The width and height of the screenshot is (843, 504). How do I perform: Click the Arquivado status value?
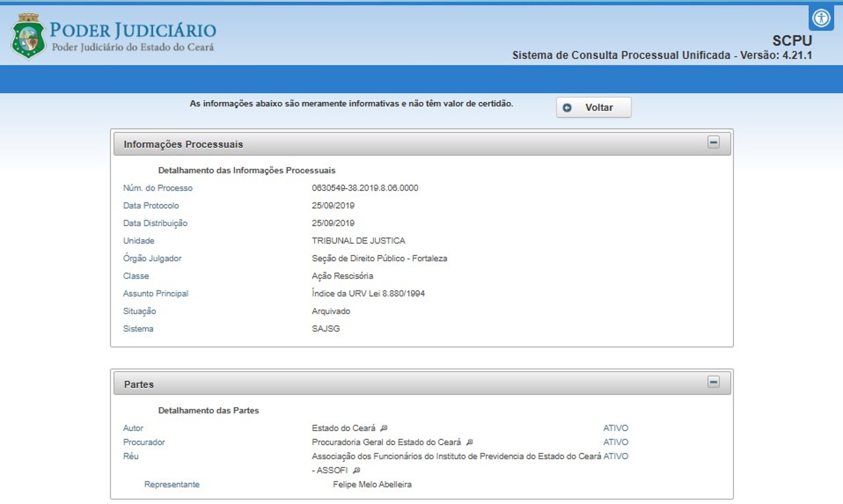(331, 311)
